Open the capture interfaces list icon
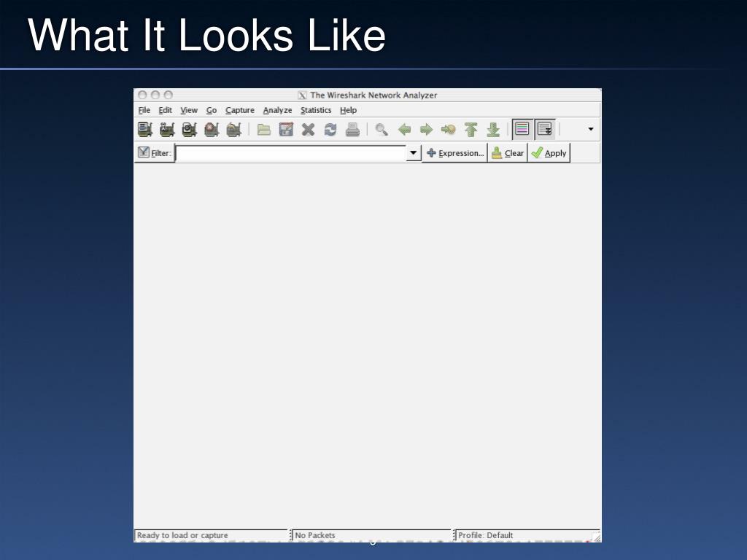 (x=145, y=129)
